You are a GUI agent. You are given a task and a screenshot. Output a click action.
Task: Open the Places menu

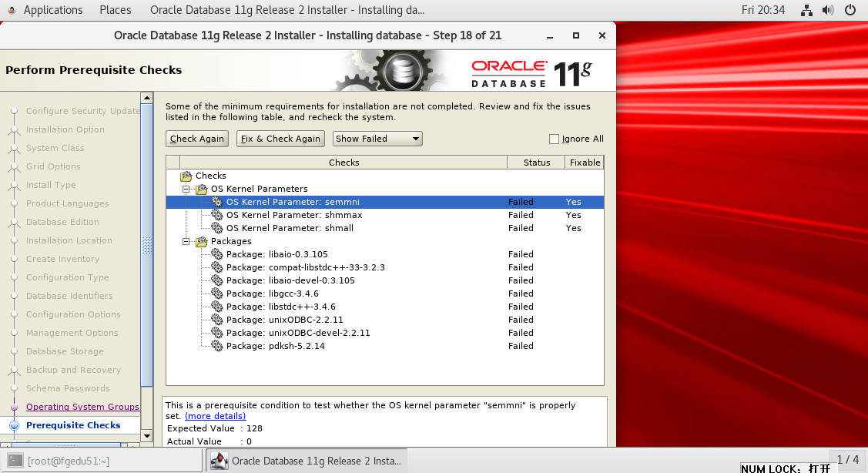pos(116,10)
